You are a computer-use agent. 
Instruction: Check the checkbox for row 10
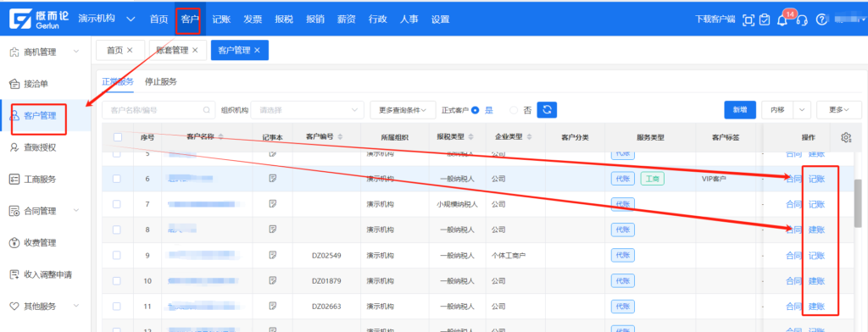[x=117, y=280]
